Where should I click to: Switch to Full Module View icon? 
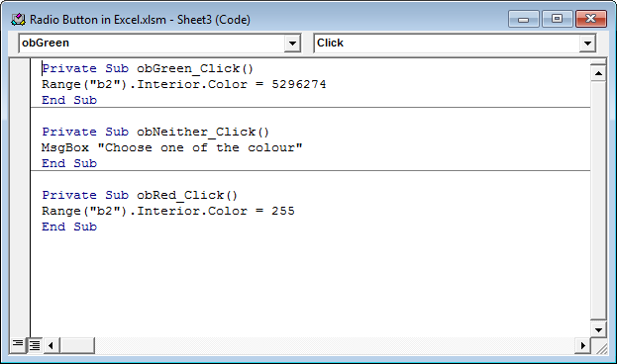tap(35, 345)
